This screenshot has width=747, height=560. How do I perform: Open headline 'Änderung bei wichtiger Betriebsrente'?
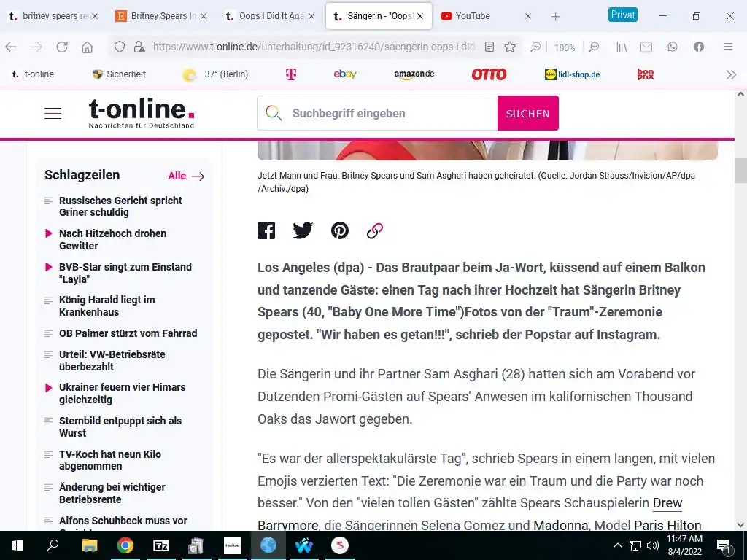[x=112, y=493]
